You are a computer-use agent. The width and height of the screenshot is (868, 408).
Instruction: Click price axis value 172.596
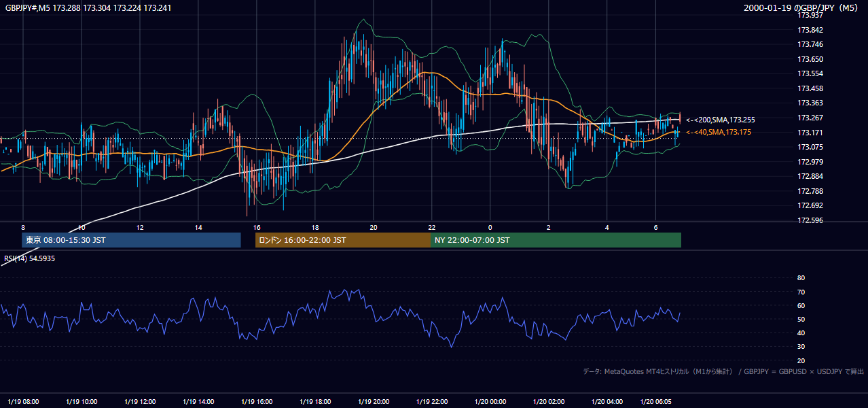coord(810,220)
